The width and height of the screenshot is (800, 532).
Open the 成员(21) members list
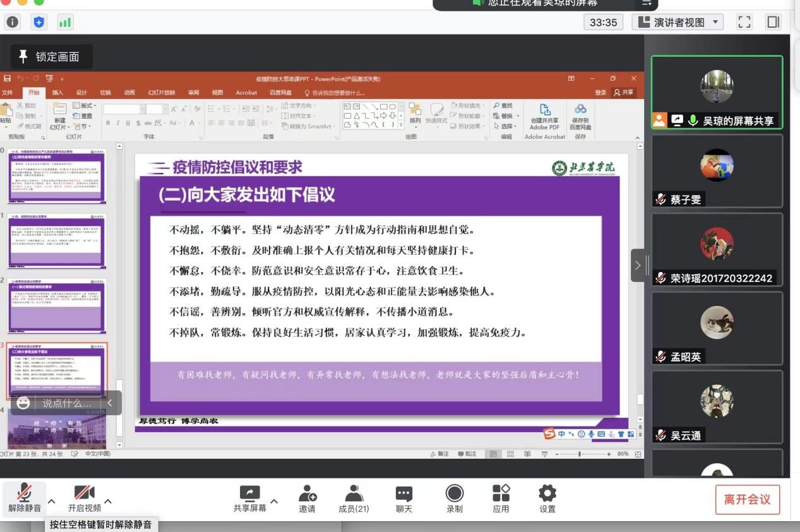click(354, 494)
